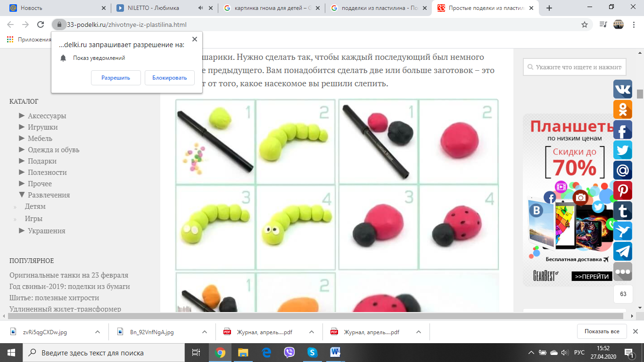644x362 pixels.
Task: Collapse the Развлечения catalog category
Action: [x=22, y=195]
